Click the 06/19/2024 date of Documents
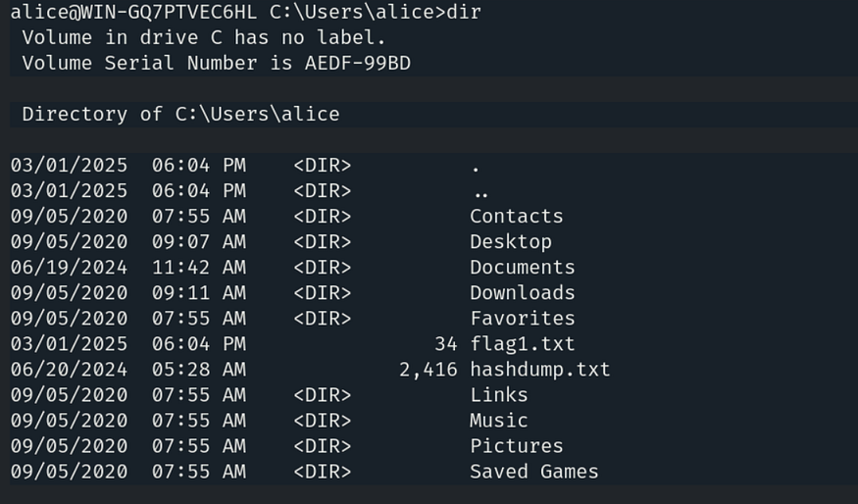The image size is (858, 504). pos(69,268)
